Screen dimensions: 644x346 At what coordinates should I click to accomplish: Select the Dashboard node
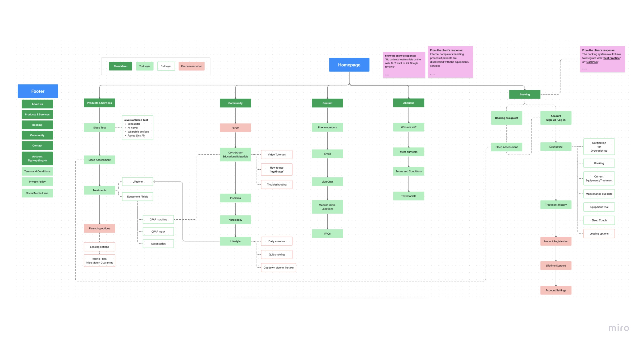point(556,147)
